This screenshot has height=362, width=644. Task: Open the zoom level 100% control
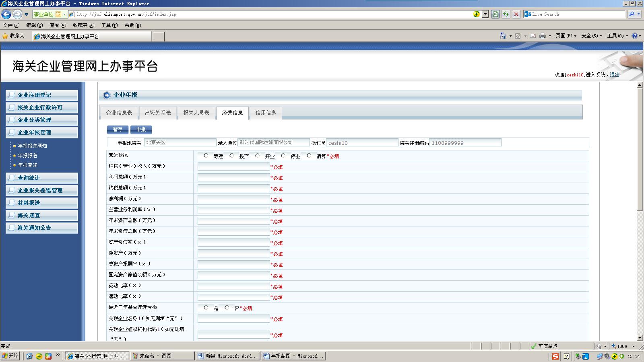point(623,346)
